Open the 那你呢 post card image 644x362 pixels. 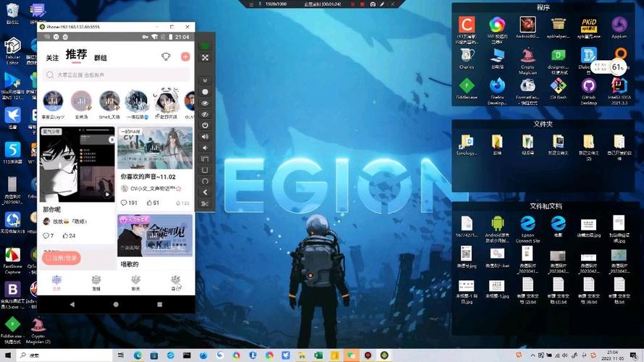(78, 164)
